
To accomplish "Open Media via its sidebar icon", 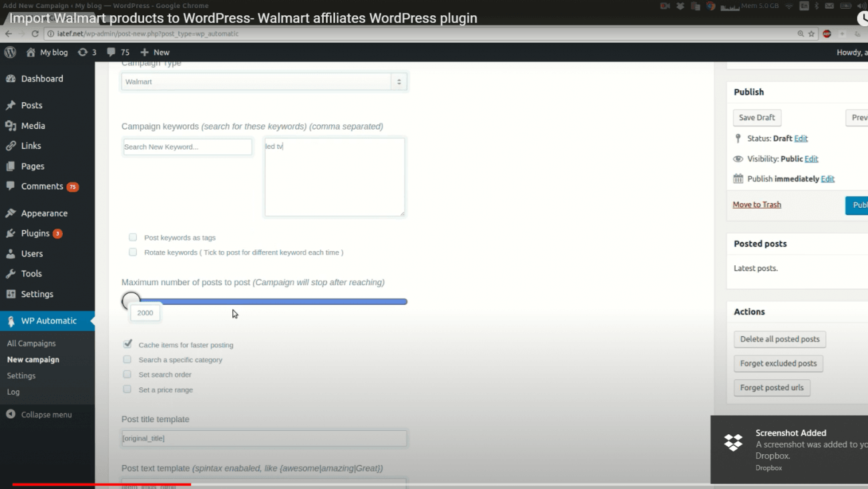I will (x=11, y=126).
